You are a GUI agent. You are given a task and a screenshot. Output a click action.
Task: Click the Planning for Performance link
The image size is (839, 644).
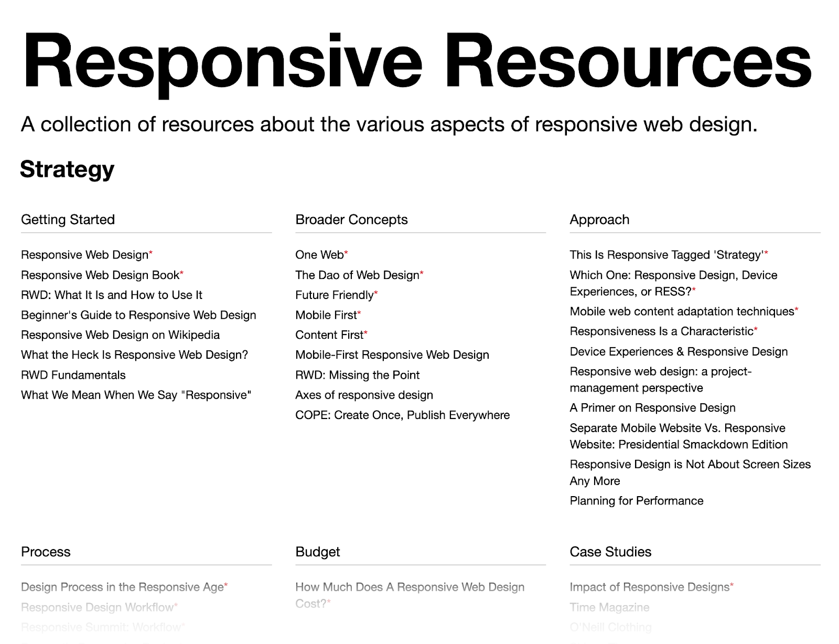636,501
